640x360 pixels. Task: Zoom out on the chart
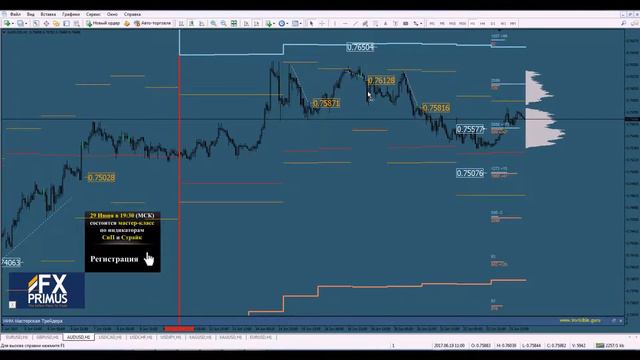(x=223, y=24)
